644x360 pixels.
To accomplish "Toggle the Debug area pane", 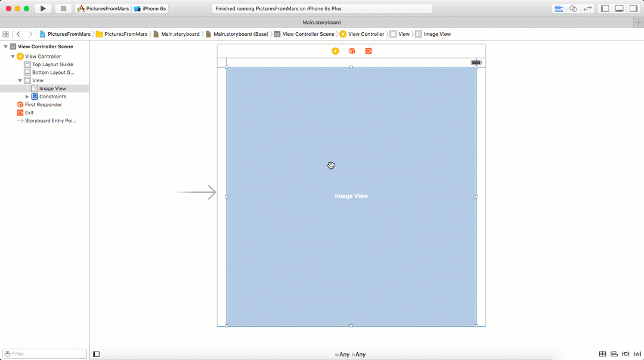I will point(620,8).
